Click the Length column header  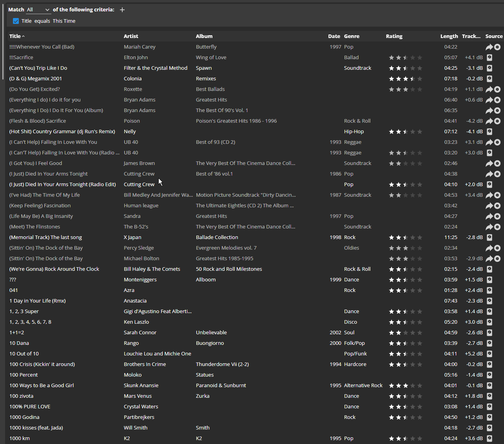449,36
